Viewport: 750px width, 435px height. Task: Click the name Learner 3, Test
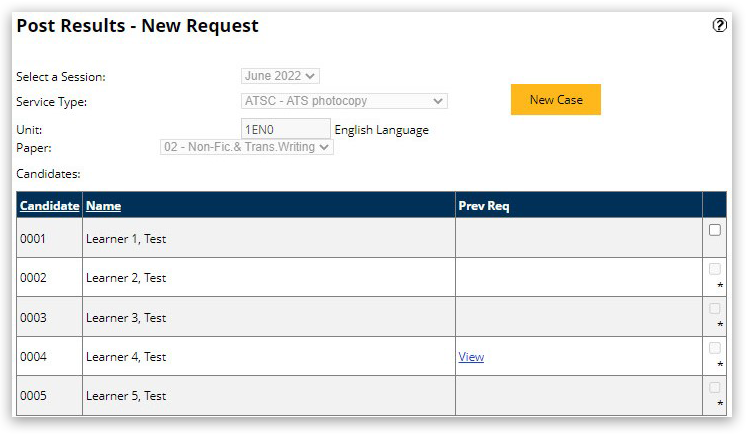pos(126,318)
